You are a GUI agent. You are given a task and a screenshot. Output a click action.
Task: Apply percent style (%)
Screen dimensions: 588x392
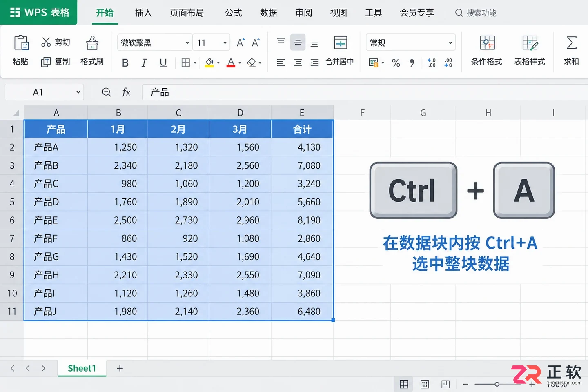tap(396, 63)
